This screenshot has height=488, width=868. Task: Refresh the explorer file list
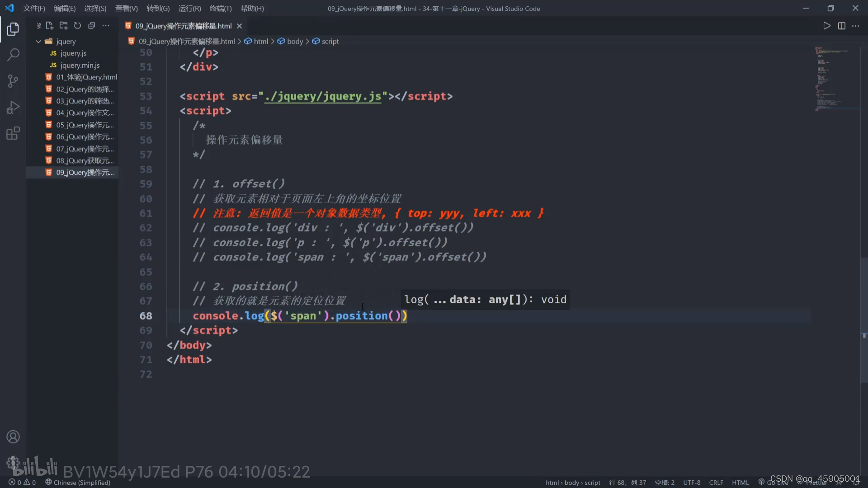[77, 26]
